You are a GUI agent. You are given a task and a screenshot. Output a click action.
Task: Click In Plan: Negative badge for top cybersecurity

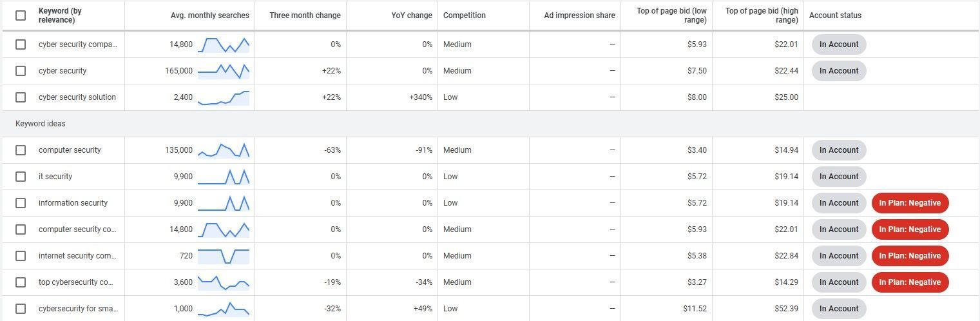(910, 282)
